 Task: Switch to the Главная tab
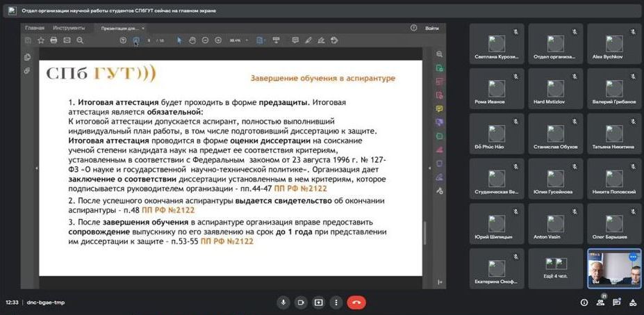click(35, 28)
